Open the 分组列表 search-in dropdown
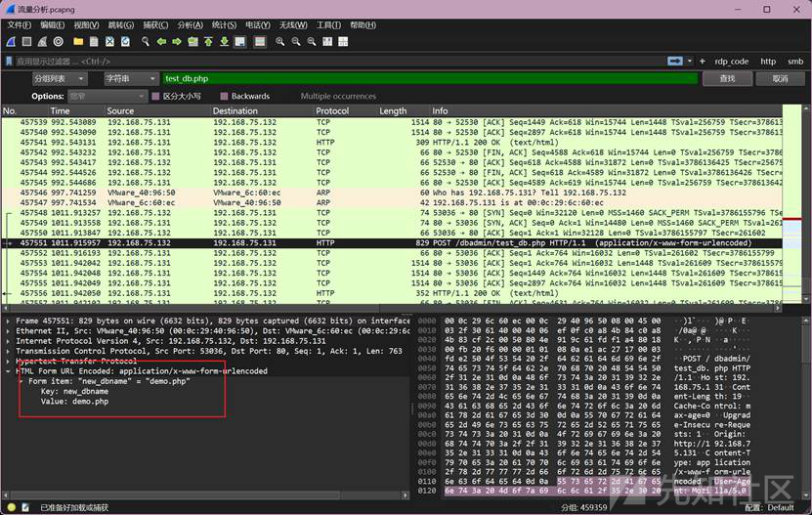The width and height of the screenshot is (812, 515). pos(60,79)
